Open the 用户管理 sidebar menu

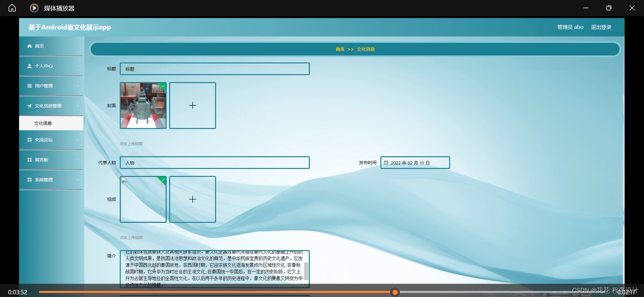coord(51,86)
